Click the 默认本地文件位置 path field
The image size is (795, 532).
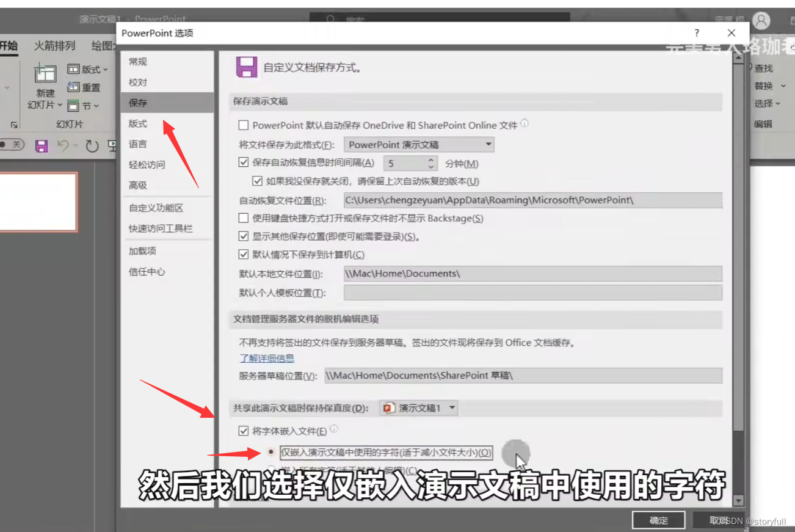[532, 274]
